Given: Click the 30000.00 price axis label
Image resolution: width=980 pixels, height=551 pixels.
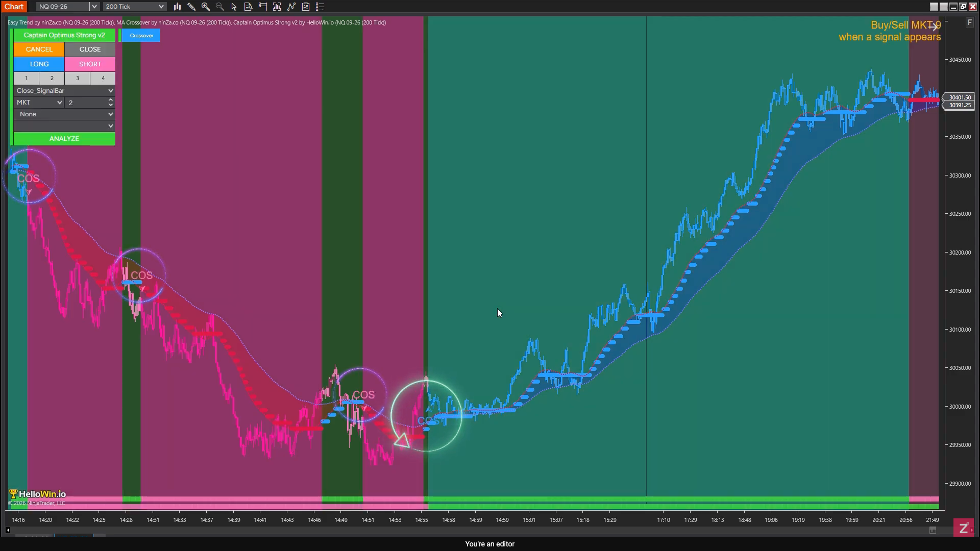Looking at the screenshot, I should [x=960, y=407].
